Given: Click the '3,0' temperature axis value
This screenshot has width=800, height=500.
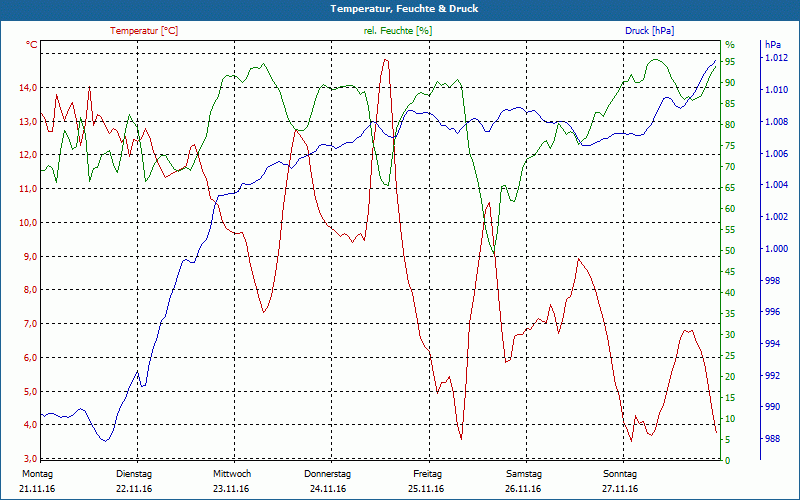Looking at the screenshot, I should (30, 458).
